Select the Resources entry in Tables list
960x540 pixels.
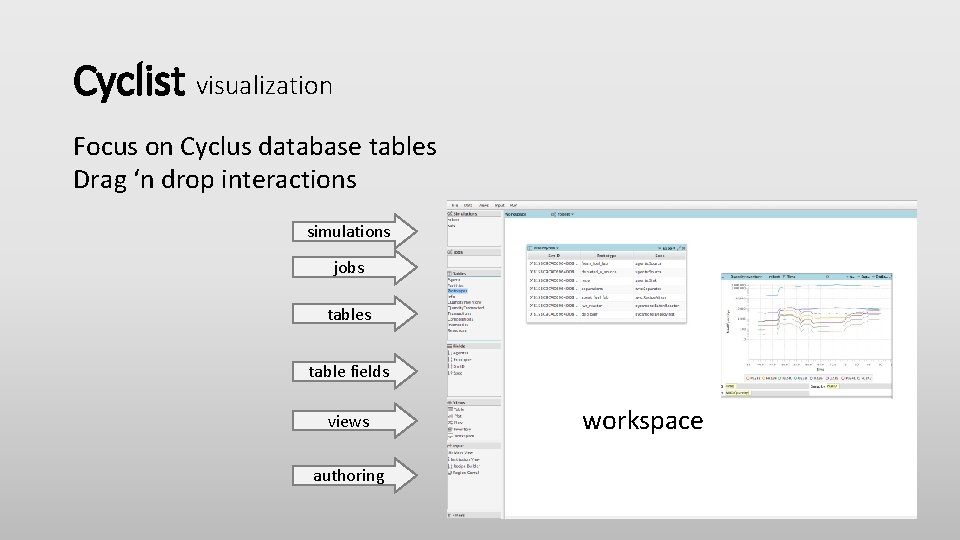[457, 331]
